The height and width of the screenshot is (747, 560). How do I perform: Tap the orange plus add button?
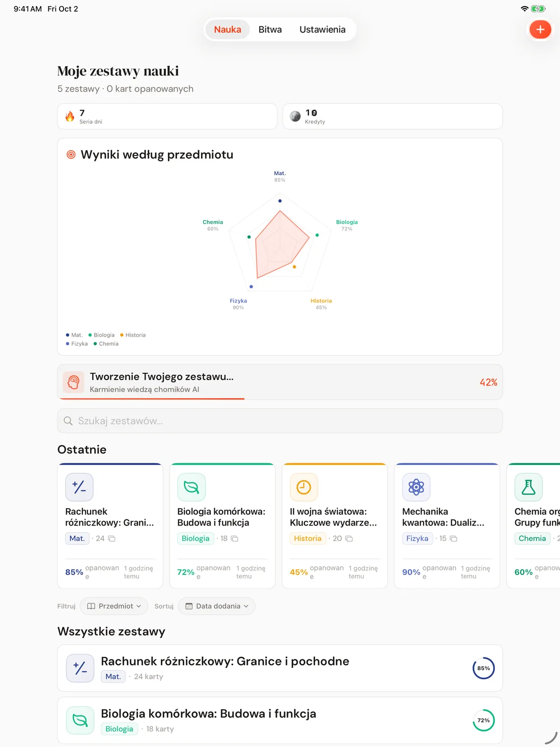tap(540, 30)
